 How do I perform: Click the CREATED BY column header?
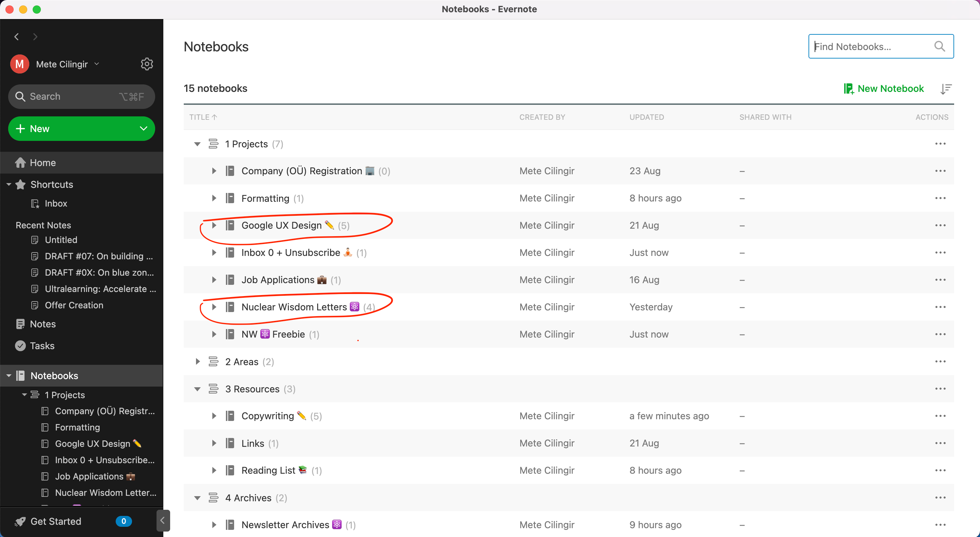pyautogui.click(x=542, y=117)
